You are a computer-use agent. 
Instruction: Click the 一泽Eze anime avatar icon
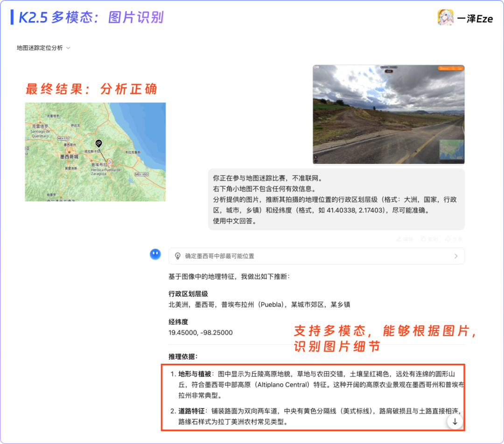click(445, 18)
